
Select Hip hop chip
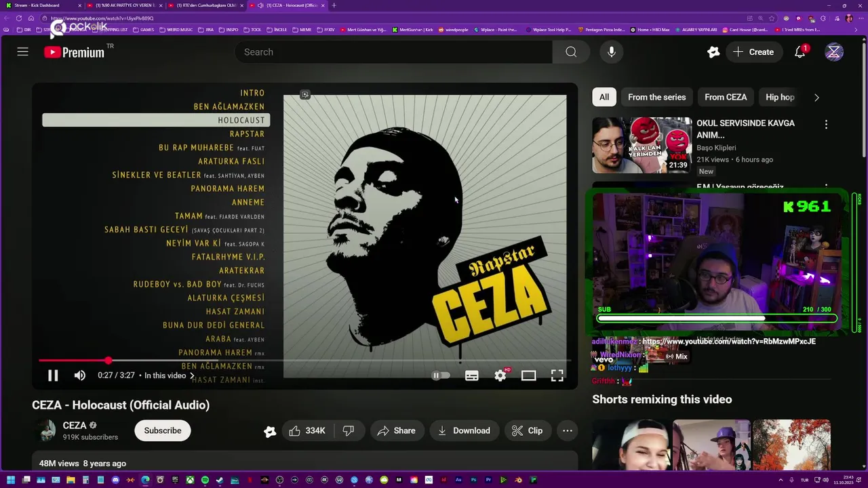click(x=780, y=97)
